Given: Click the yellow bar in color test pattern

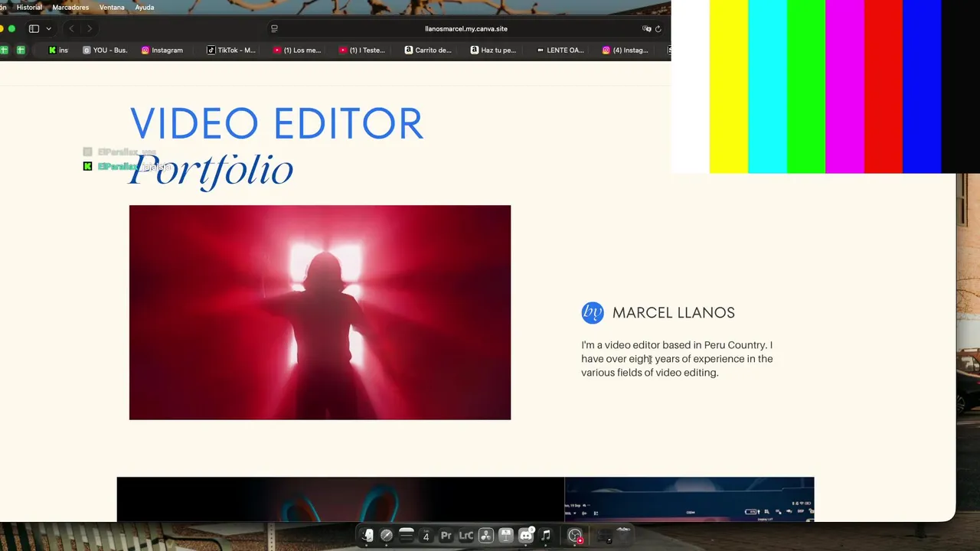Looking at the screenshot, I should pyautogui.click(x=729, y=86).
